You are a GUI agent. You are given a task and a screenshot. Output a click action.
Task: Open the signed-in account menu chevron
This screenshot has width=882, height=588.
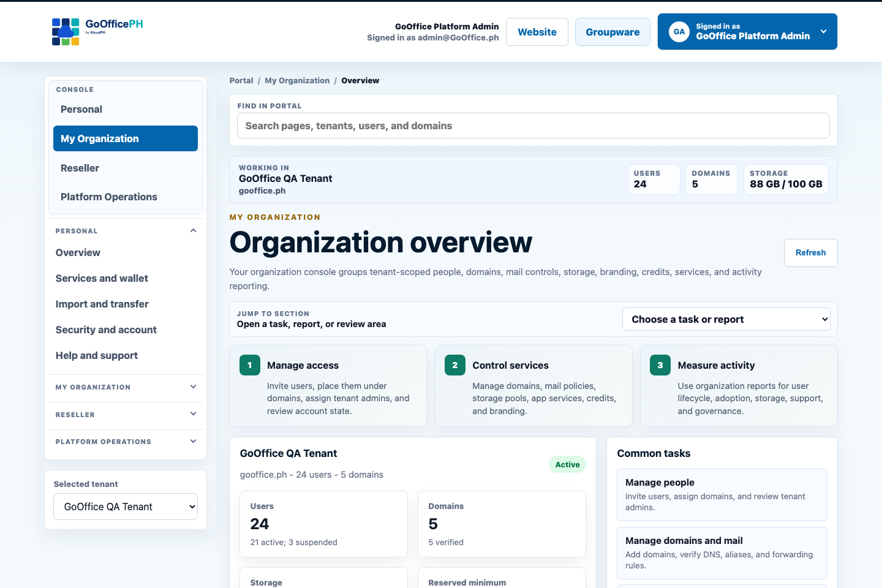click(823, 31)
